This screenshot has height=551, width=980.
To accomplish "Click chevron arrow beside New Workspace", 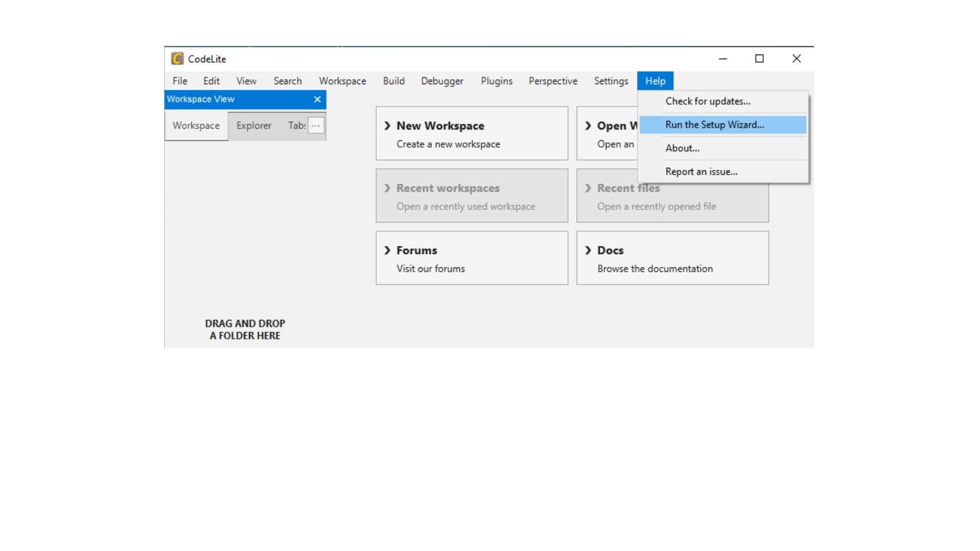I will pos(387,126).
